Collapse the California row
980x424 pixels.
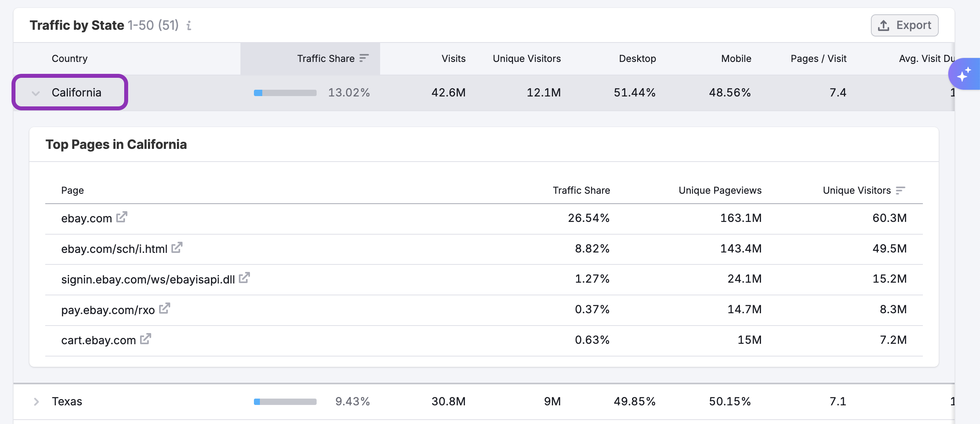36,93
